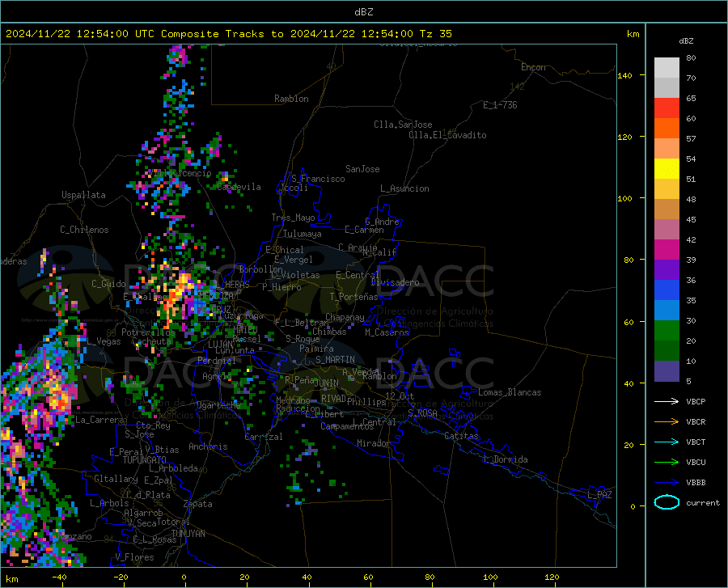The width and height of the screenshot is (728, 588).
Task: Click the Carrizal label
Action: pos(264,437)
